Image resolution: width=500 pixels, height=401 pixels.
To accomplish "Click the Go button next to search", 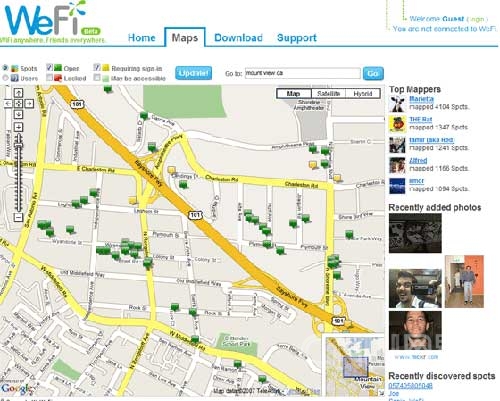I will [373, 74].
